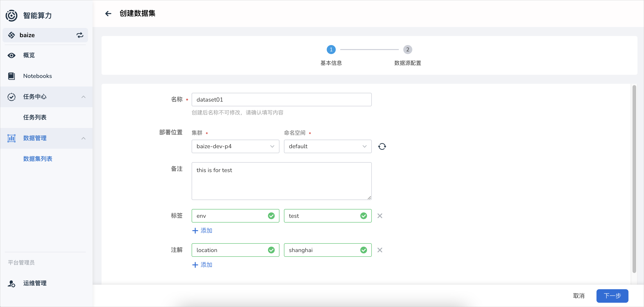
Task: Focus the 备注 textarea with this is for test
Action: click(281, 181)
